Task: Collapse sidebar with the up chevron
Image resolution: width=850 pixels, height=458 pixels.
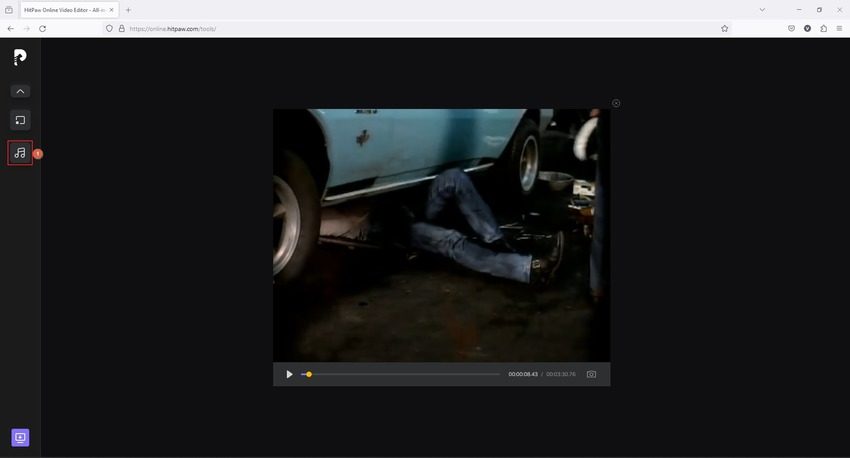Action: click(x=20, y=91)
